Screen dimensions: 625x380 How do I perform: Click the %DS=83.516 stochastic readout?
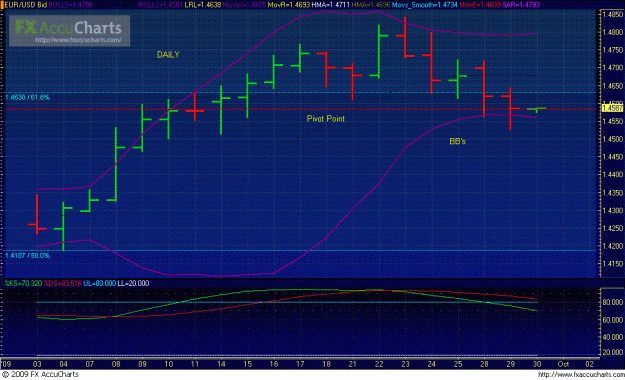tap(62, 283)
